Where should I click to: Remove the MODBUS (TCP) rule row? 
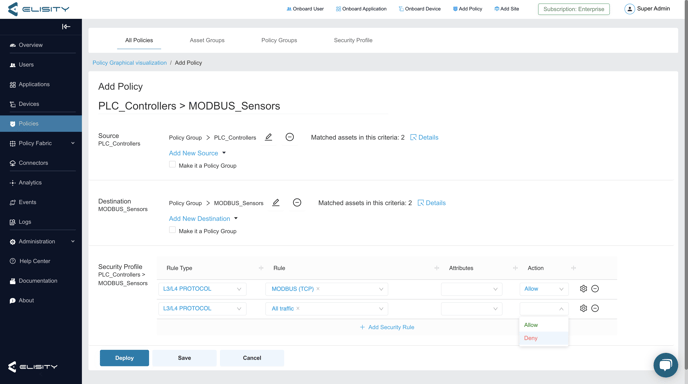(595, 289)
